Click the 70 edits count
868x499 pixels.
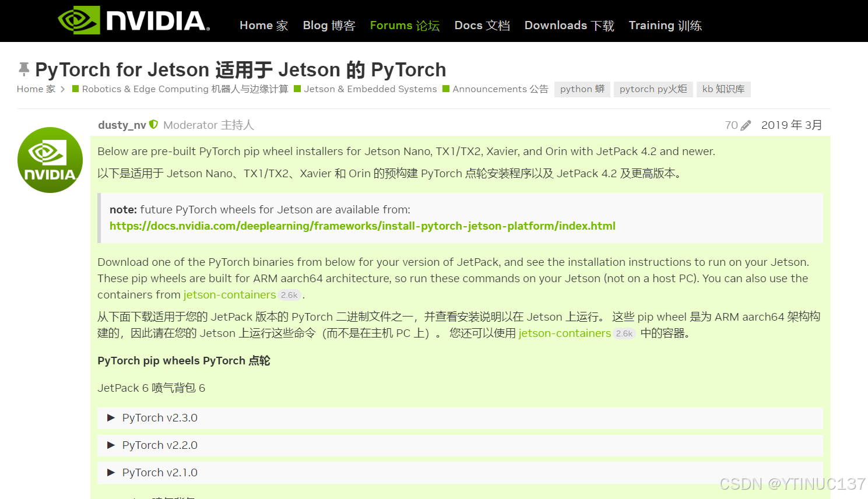click(731, 125)
